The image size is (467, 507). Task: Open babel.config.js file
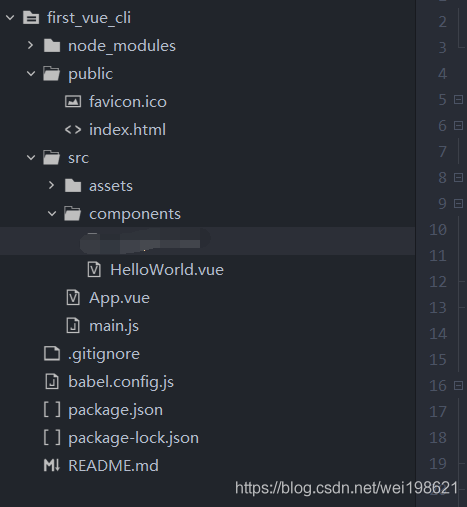121,382
